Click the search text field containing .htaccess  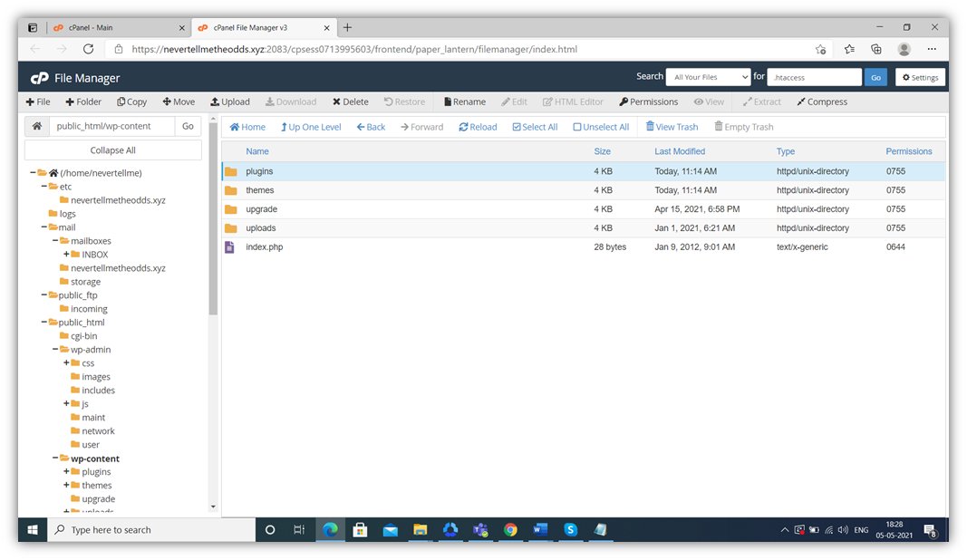coord(814,77)
